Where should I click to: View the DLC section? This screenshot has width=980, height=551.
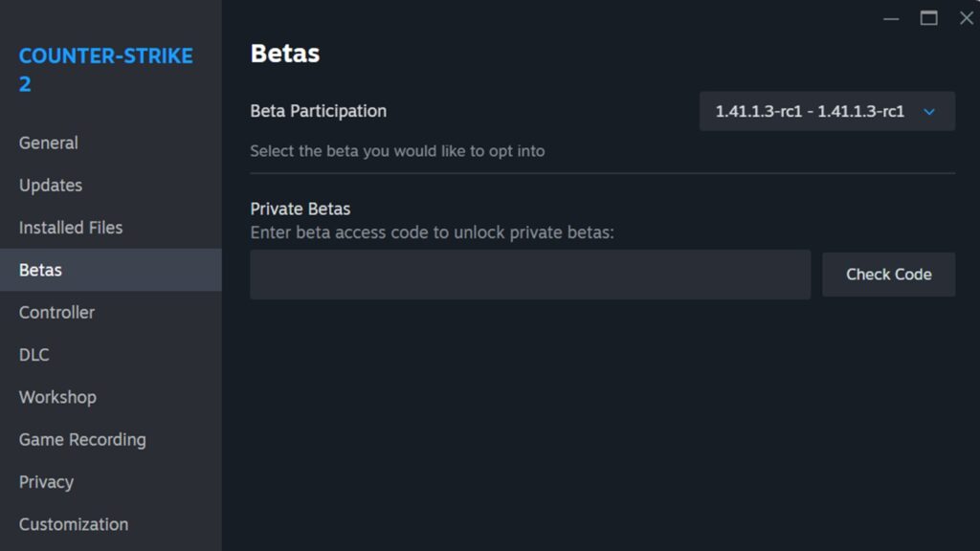click(x=33, y=355)
